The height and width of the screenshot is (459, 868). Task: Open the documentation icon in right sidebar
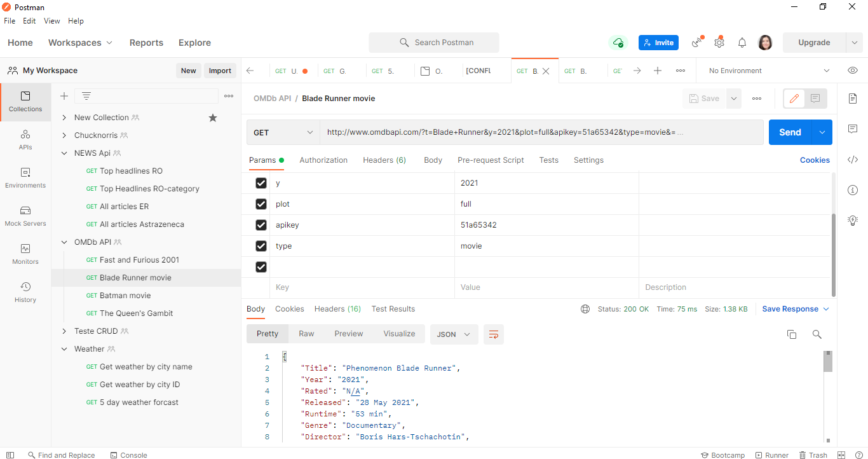click(x=853, y=99)
